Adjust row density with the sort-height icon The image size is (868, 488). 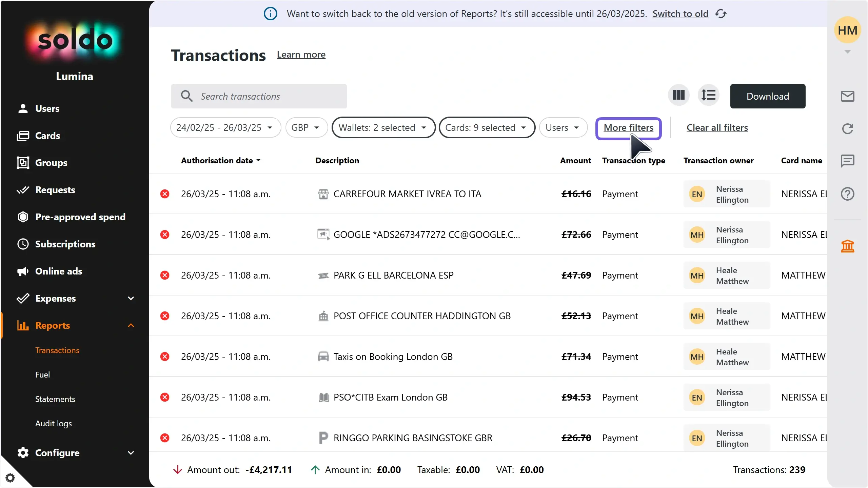tap(709, 95)
